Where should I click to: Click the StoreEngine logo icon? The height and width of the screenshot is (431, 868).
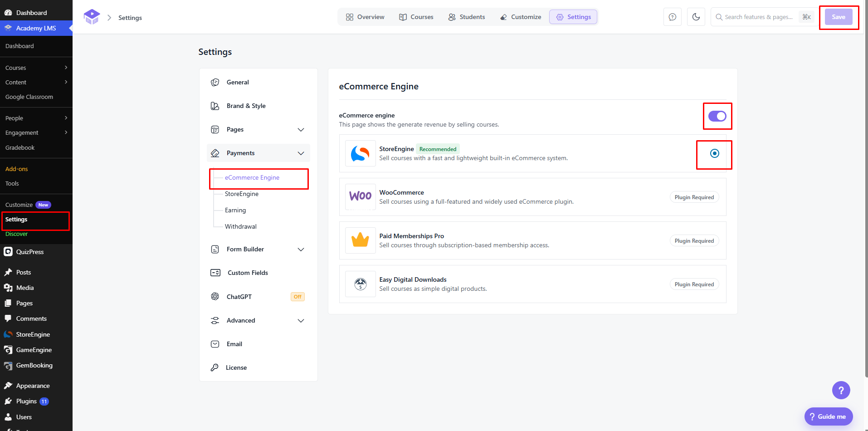coord(361,153)
